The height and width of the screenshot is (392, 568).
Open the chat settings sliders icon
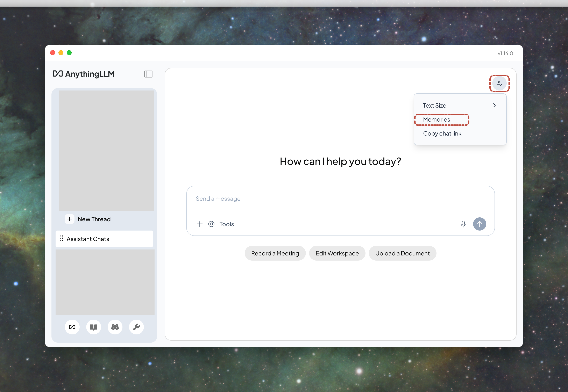coord(499,84)
